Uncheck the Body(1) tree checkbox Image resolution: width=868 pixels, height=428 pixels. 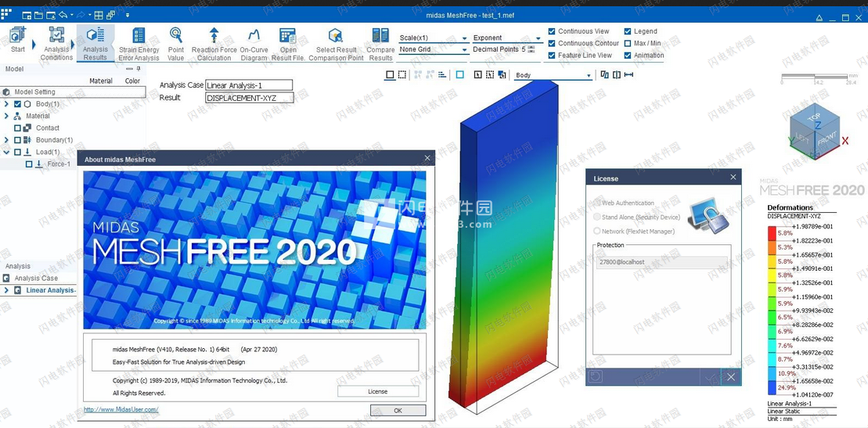coord(17,104)
